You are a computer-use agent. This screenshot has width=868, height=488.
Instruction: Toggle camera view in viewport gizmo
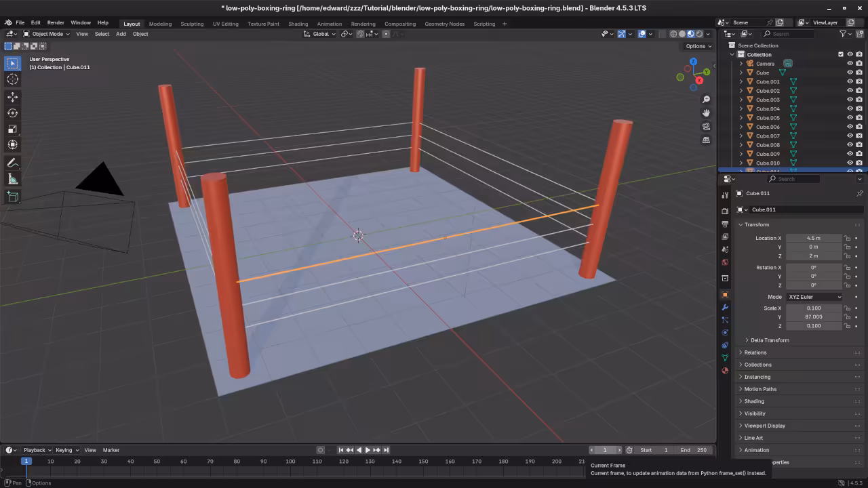706,126
